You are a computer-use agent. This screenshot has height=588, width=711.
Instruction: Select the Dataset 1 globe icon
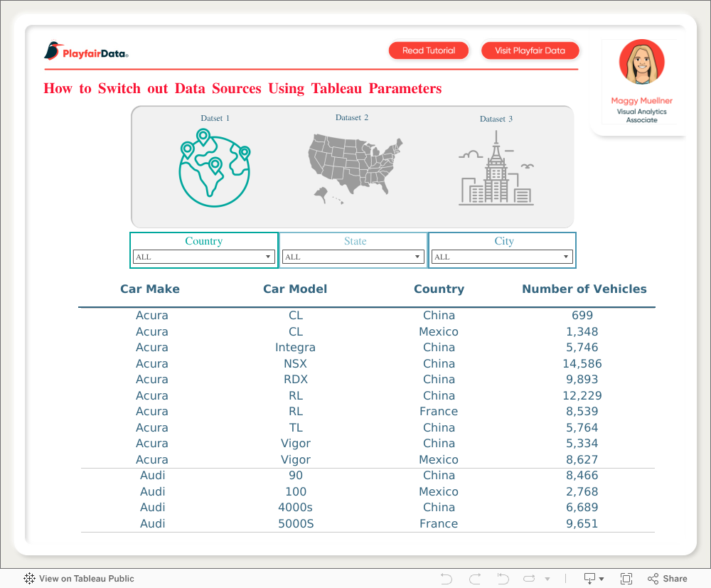(214, 169)
